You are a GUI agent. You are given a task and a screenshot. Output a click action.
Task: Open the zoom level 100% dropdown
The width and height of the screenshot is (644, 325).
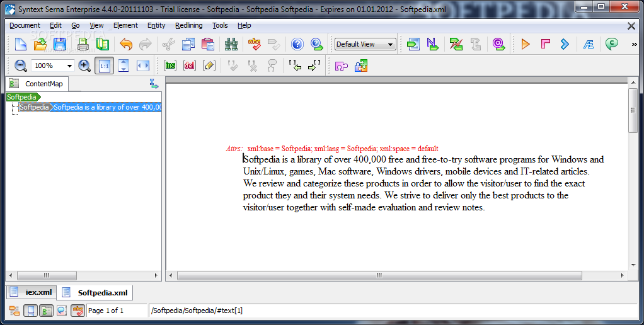[x=69, y=66]
